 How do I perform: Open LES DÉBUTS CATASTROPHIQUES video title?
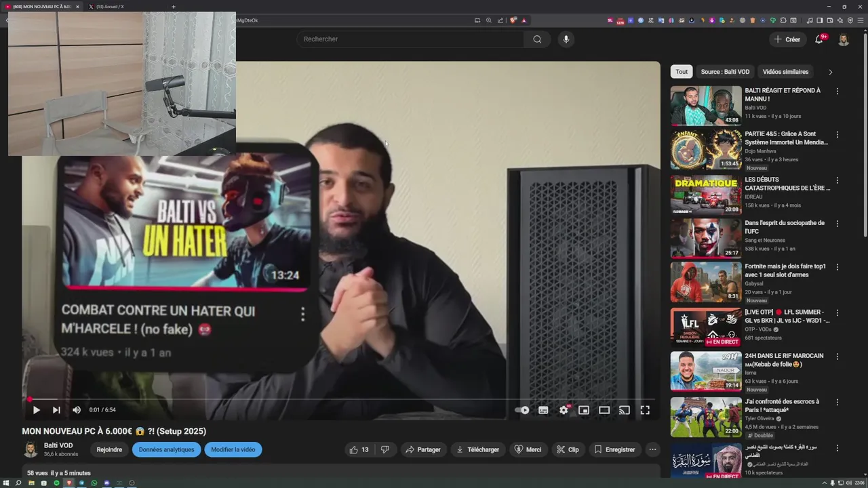point(787,184)
